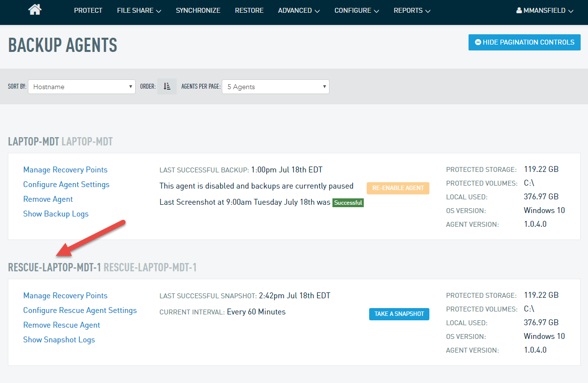Click the sort order icon next to ORDER
The image size is (588, 383).
[x=166, y=86]
